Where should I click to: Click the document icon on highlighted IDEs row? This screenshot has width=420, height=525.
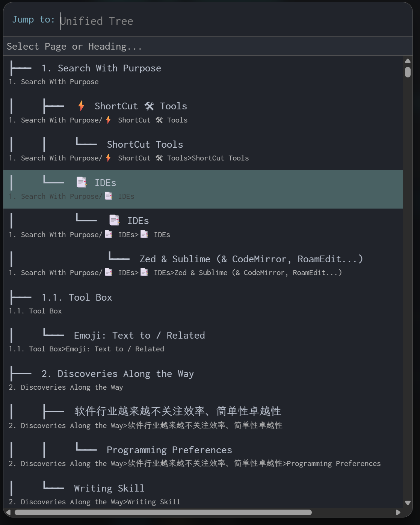(x=82, y=183)
